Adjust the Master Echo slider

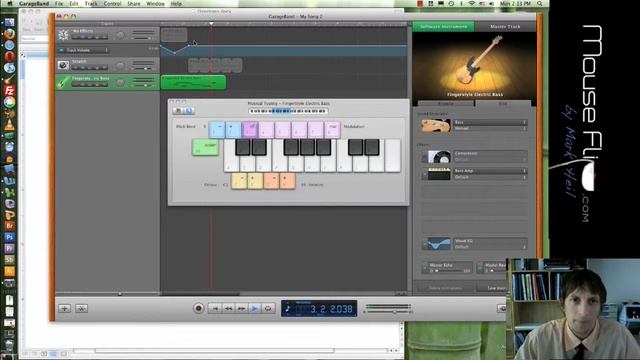(x=449, y=271)
